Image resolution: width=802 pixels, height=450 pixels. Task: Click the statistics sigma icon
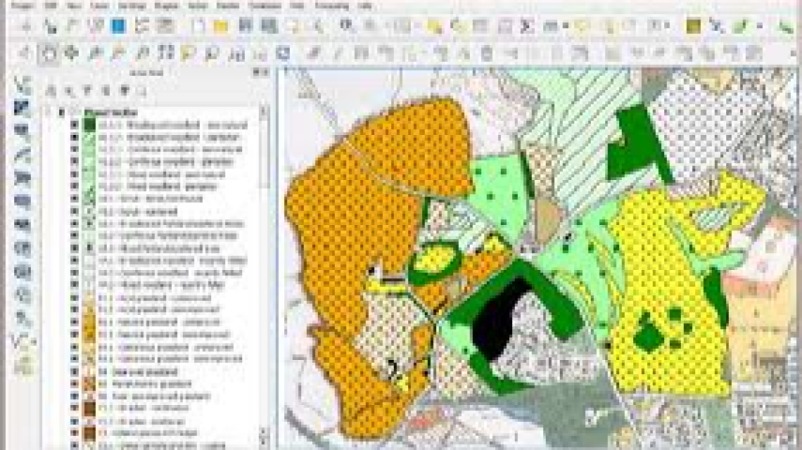point(526,26)
